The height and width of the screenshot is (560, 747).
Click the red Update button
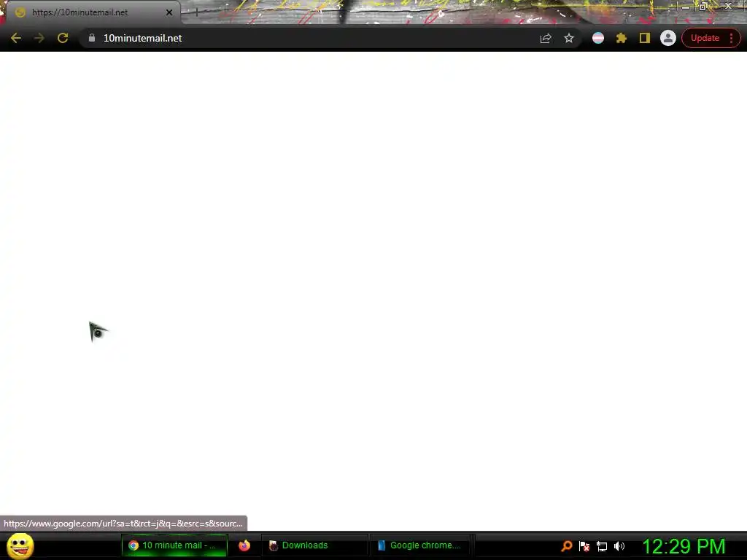click(705, 38)
